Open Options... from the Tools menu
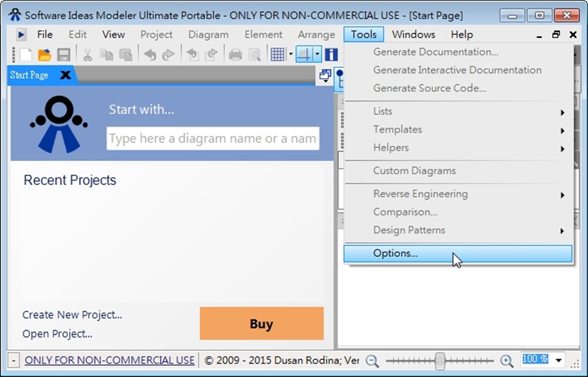This screenshot has height=377, width=588. 458,253
